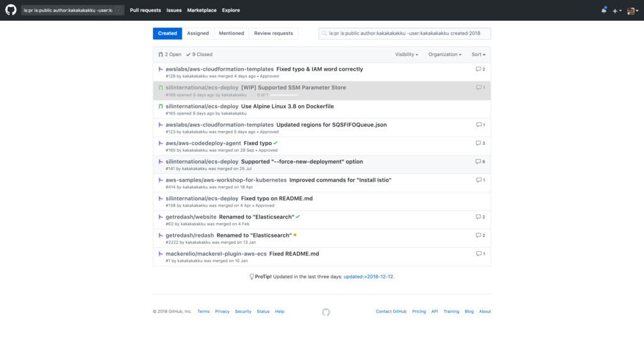This screenshot has width=644, height=352.
Task: Switch to the Mentioned tab
Action: (231, 33)
